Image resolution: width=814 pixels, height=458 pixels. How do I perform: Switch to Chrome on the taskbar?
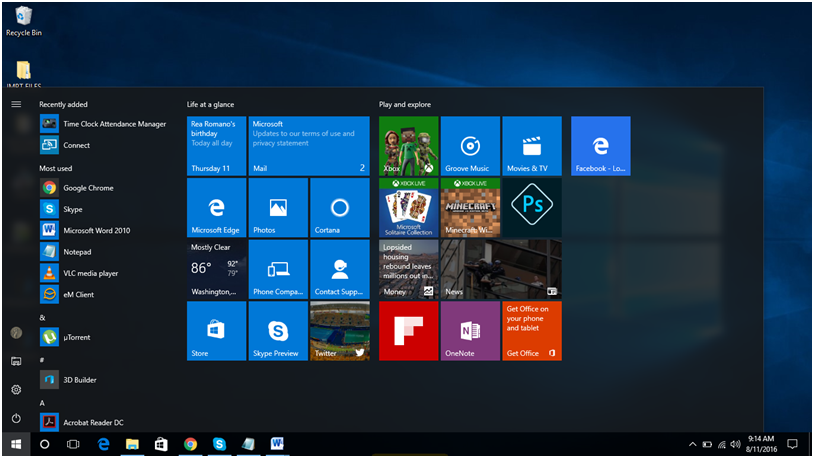point(191,444)
